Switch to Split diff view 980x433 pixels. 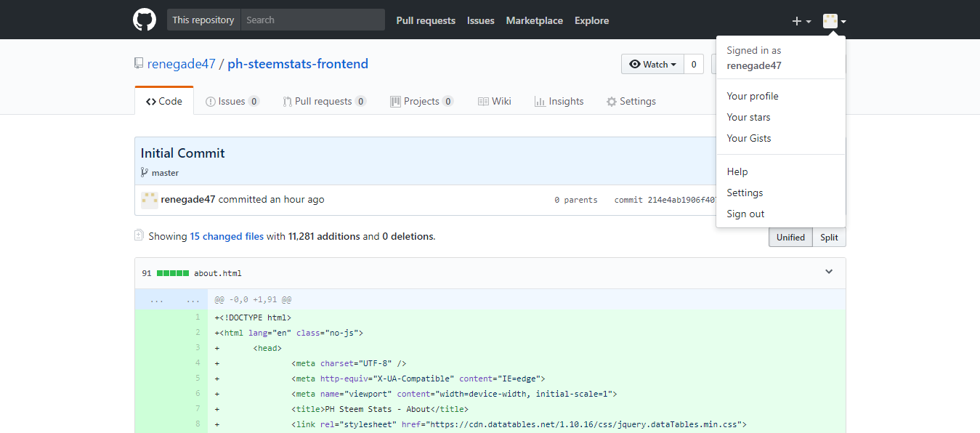coord(829,237)
